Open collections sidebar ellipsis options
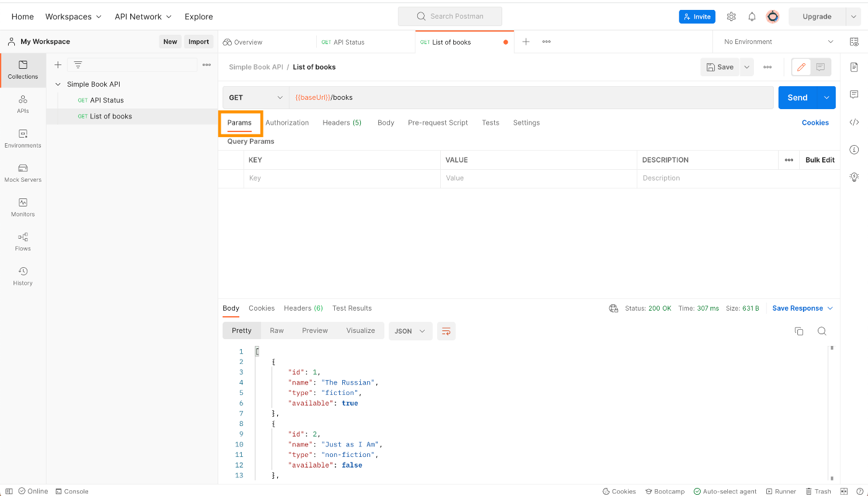Image resolution: width=868 pixels, height=496 pixels. coord(206,64)
